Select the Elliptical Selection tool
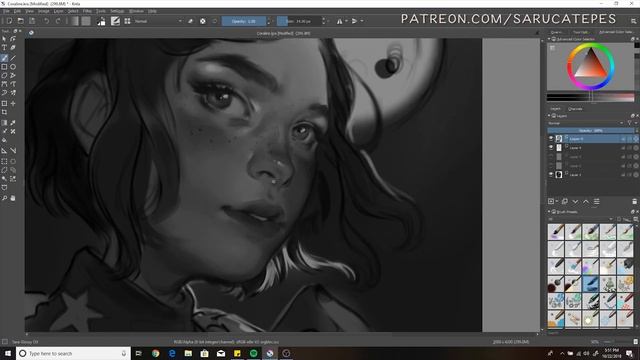This screenshot has width=640, height=360. [x=13, y=162]
